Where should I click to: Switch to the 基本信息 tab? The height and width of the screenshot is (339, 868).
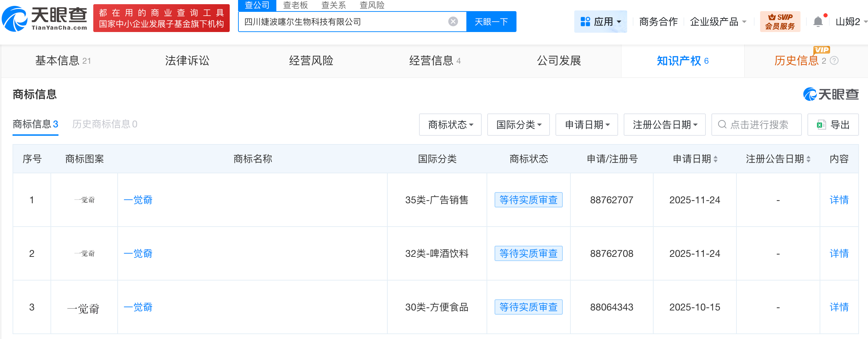tap(63, 61)
